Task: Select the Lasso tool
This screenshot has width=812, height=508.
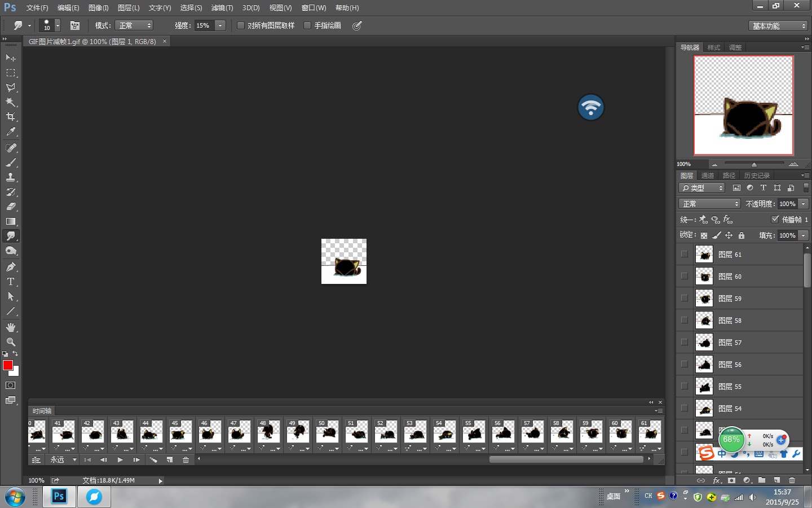Action: tap(11, 87)
